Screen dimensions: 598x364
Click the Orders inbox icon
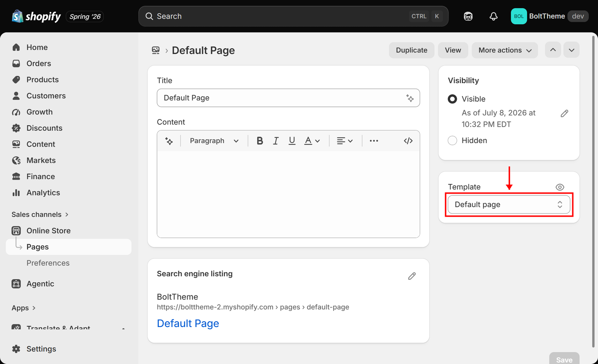[16, 64]
